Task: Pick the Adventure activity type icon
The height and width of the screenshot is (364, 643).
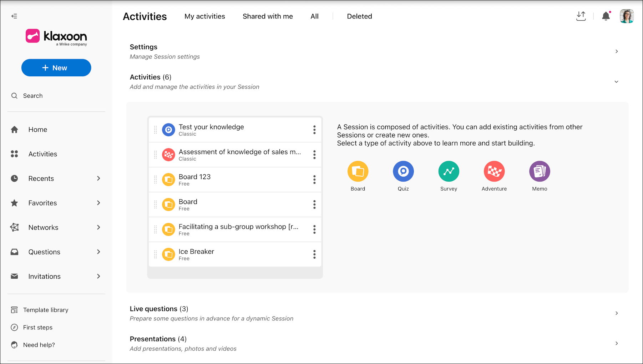Action: point(494,171)
